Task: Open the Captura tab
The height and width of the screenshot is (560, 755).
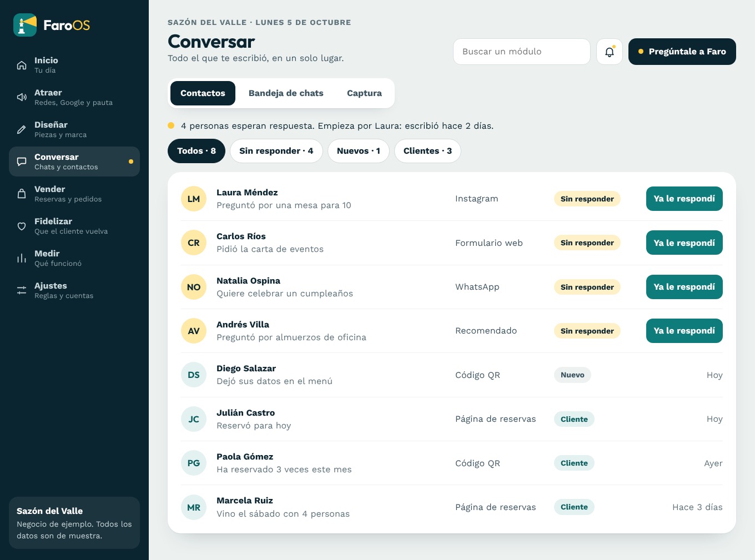Action: coord(364,93)
